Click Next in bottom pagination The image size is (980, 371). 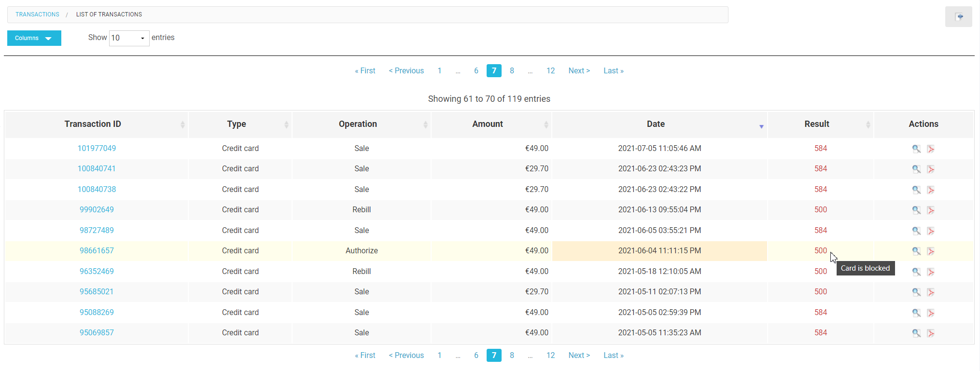[579, 355]
